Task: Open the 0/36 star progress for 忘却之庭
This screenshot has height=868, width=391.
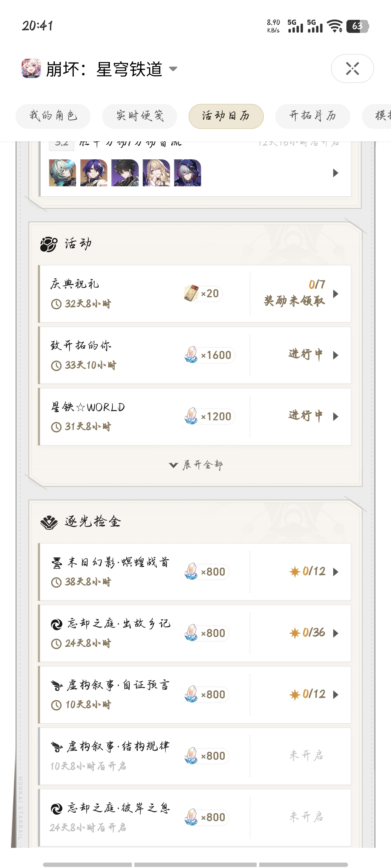Action: 307,632
